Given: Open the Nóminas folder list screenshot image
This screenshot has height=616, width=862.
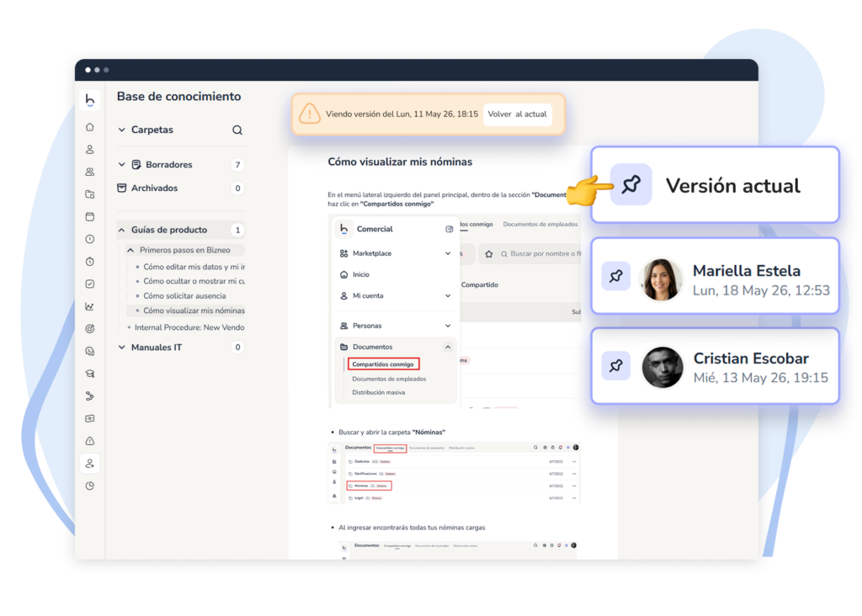Looking at the screenshot, I should [455, 473].
